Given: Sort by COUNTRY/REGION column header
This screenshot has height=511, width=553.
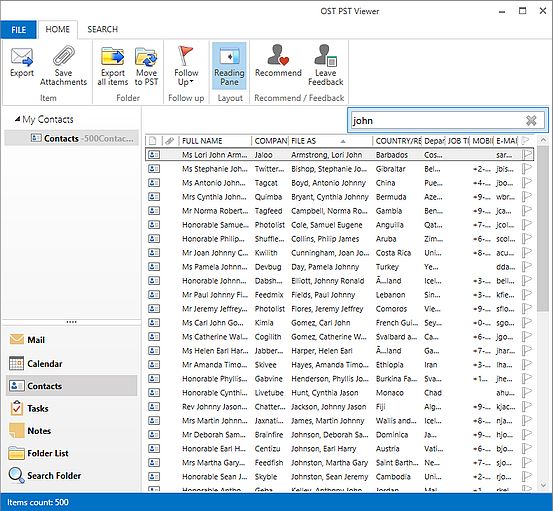Looking at the screenshot, I should coord(397,141).
